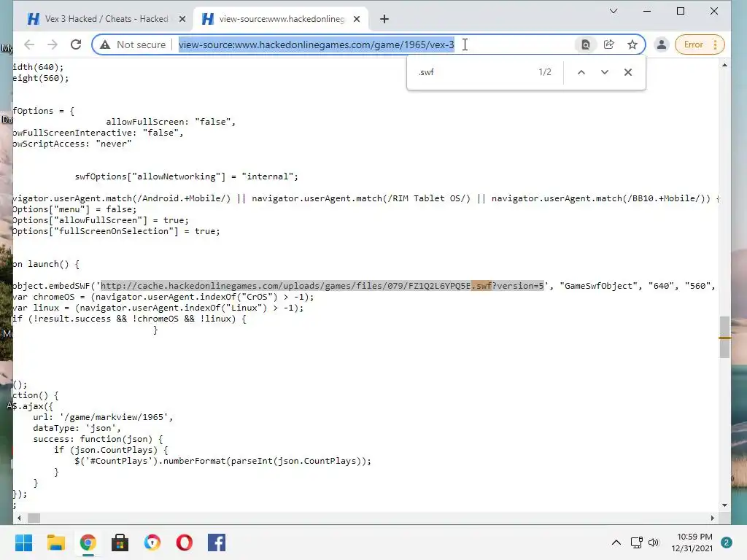Viewport: 747px width, 560px height.
Task: Click the horizontal scrollbar thumb
Action: click(34, 518)
